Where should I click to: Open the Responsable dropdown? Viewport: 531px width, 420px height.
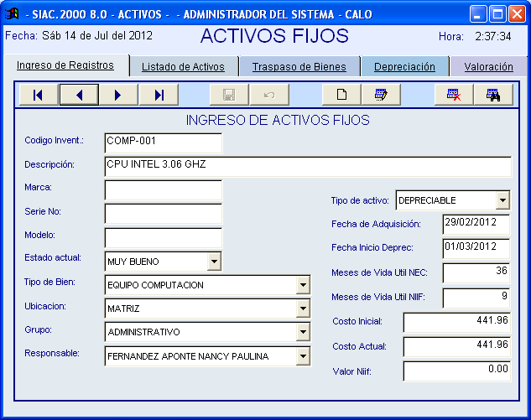point(303,356)
